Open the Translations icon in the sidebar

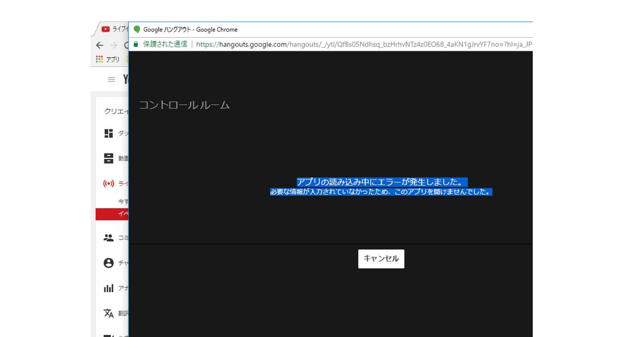109,313
